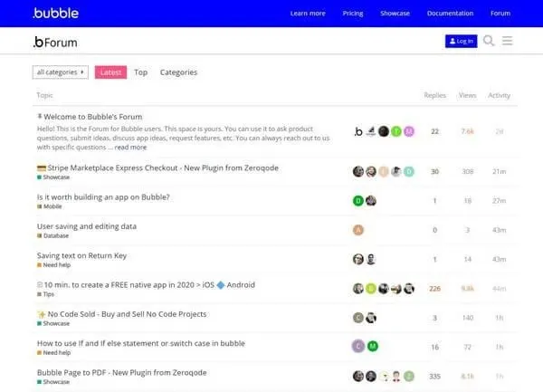Click Showcase tag under Bubble Page to PDF
This screenshot has width=543, height=392.
(x=53, y=382)
